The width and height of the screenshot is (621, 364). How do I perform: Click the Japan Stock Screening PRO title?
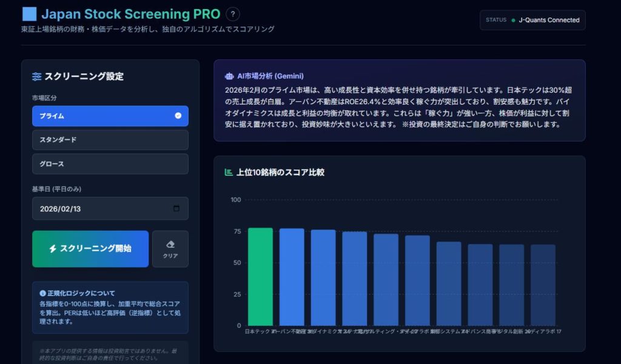click(130, 14)
